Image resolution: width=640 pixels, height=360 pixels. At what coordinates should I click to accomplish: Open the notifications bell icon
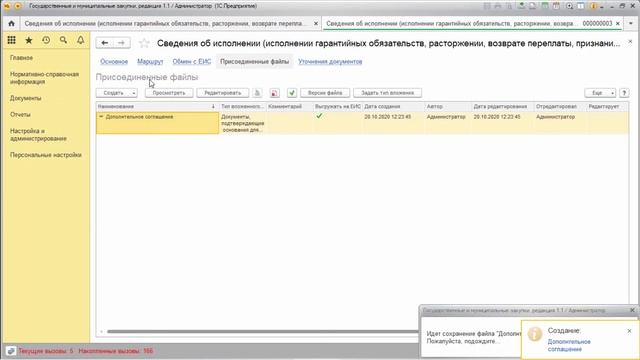click(80, 40)
